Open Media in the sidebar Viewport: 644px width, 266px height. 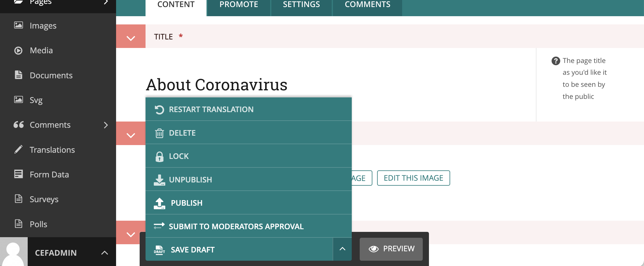click(x=58, y=50)
